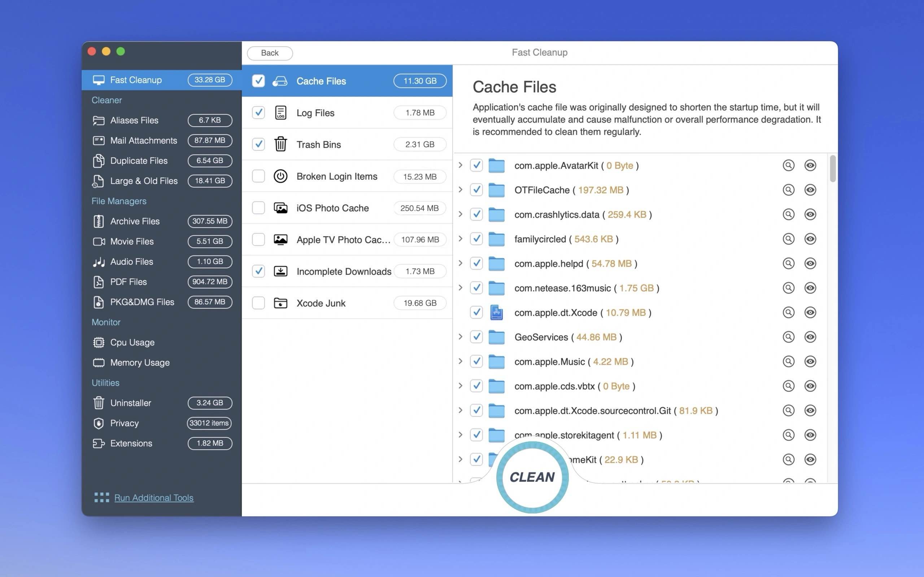Expand the com.apple.helpd folder
Image resolution: width=924 pixels, height=577 pixels.
(460, 263)
